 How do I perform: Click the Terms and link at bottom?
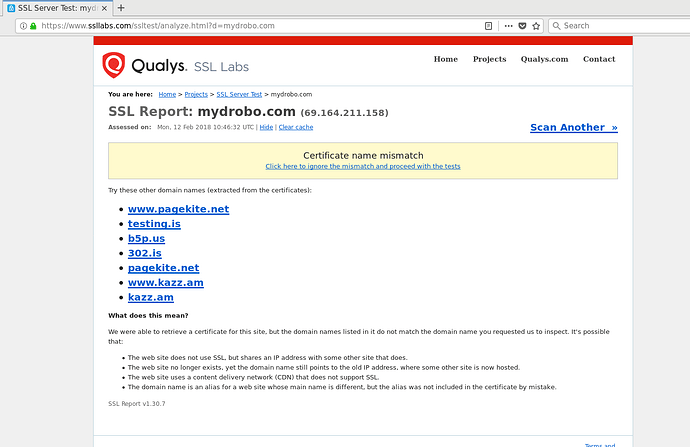pos(600,445)
